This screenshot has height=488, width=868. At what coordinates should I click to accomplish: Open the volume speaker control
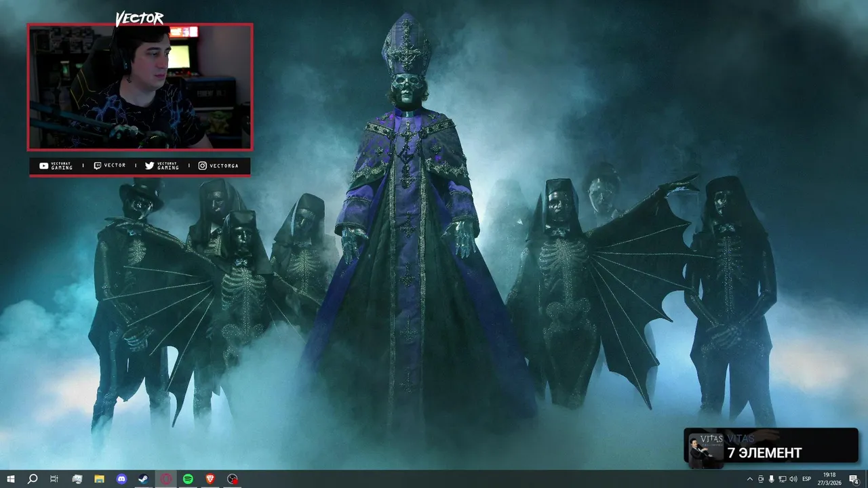tap(793, 479)
